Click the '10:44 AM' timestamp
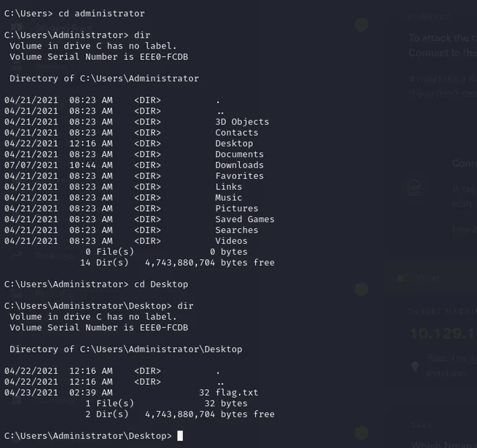This screenshot has height=448, width=477. point(91,165)
